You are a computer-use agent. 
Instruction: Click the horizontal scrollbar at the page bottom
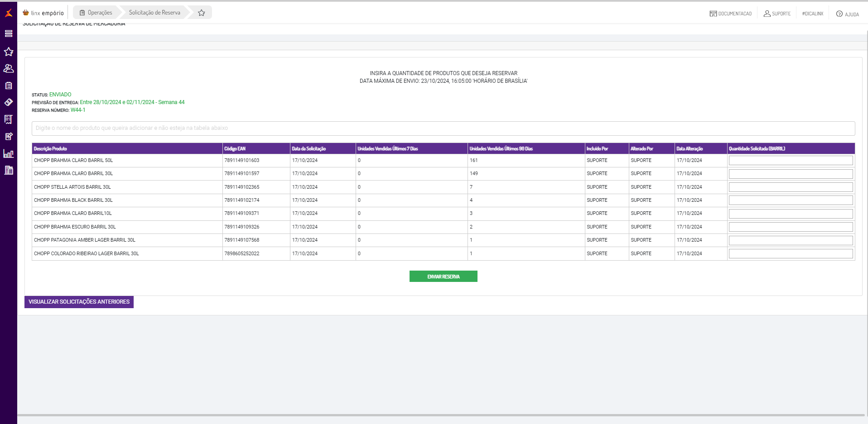441,415
